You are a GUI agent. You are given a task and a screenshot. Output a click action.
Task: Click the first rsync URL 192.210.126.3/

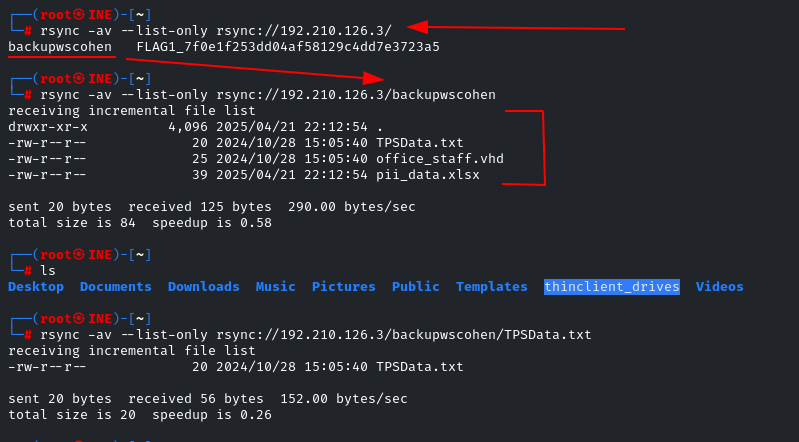[304, 31]
